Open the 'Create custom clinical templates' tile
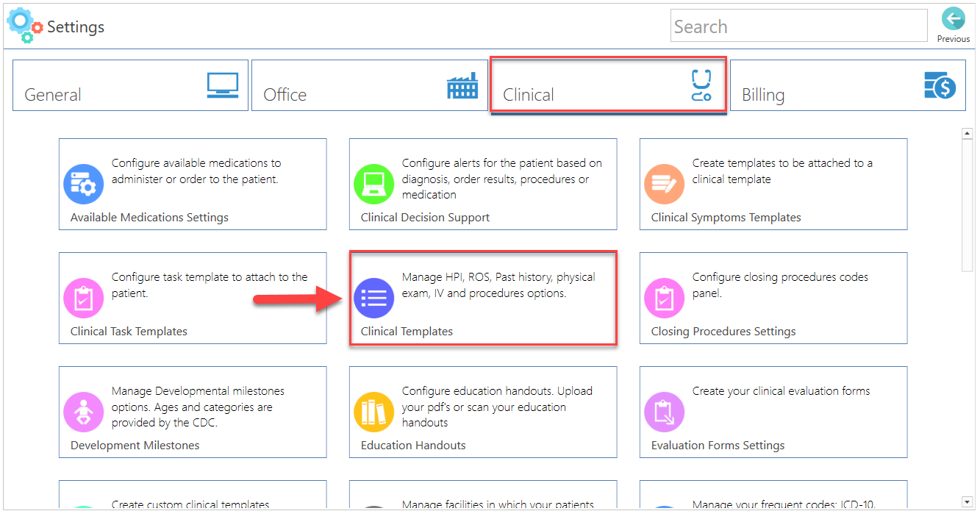 pos(193,495)
